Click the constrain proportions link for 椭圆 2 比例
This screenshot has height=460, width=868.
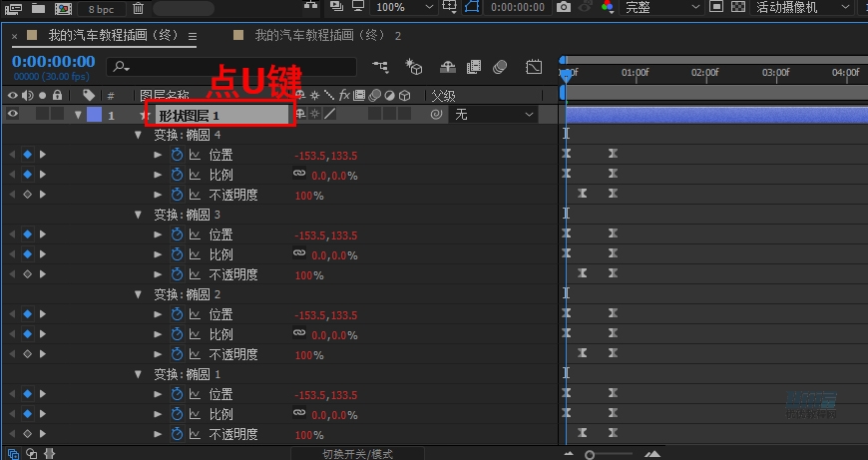pyautogui.click(x=299, y=332)
